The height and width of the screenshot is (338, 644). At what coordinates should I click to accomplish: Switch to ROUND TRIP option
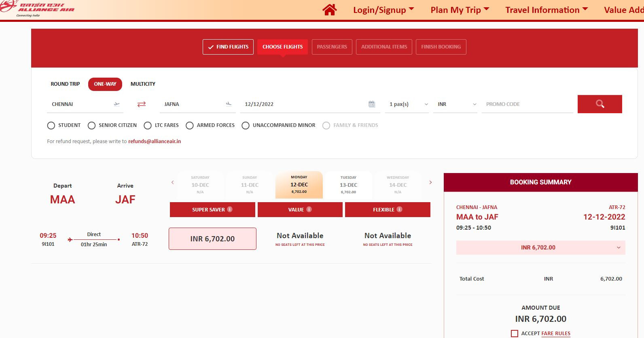click(65, 84)
